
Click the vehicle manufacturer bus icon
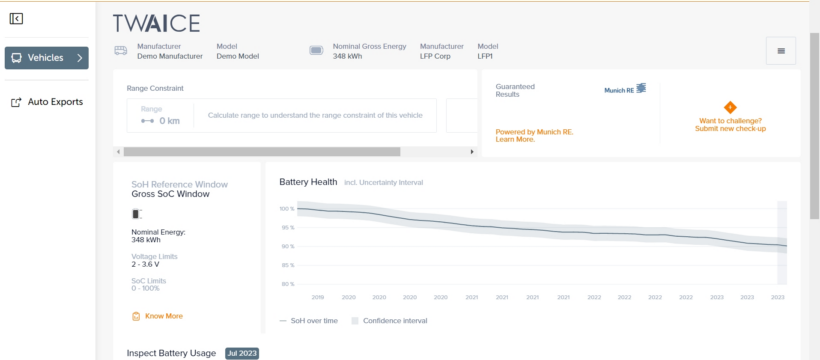click(121, 51)
